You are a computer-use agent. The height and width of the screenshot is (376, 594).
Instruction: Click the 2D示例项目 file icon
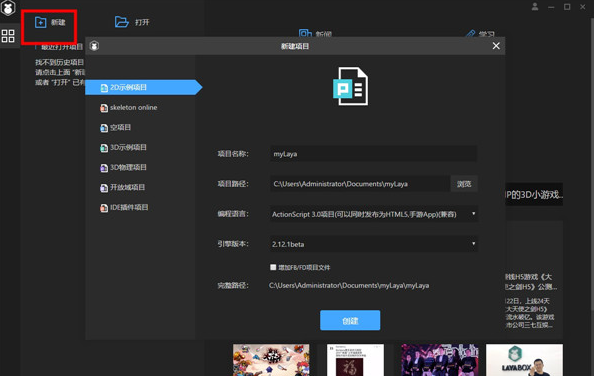point(104,88)
